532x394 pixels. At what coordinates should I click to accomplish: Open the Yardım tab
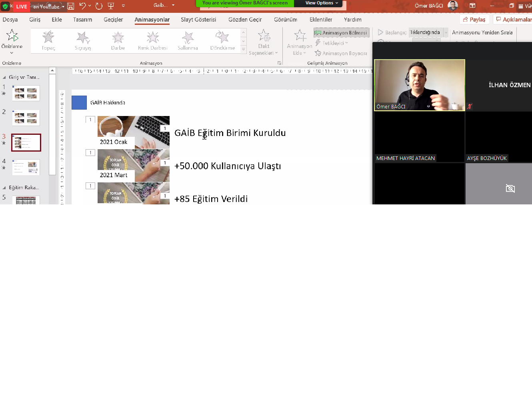[x=353, y=20]
